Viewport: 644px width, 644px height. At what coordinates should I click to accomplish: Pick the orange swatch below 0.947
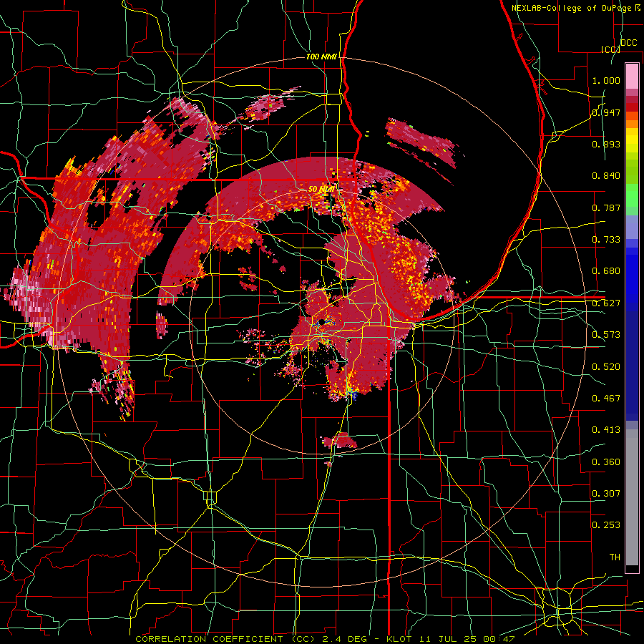coord(632,124)
